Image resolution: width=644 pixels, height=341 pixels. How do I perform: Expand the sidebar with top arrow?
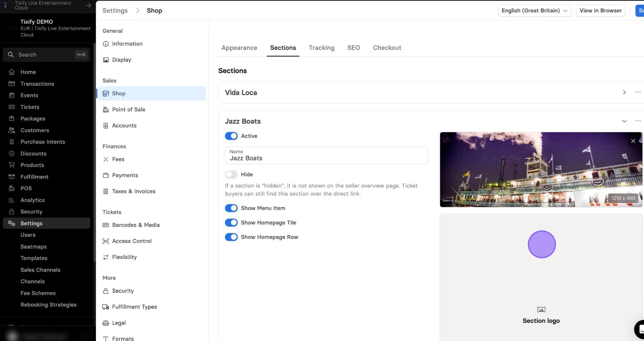click(88, 5)
